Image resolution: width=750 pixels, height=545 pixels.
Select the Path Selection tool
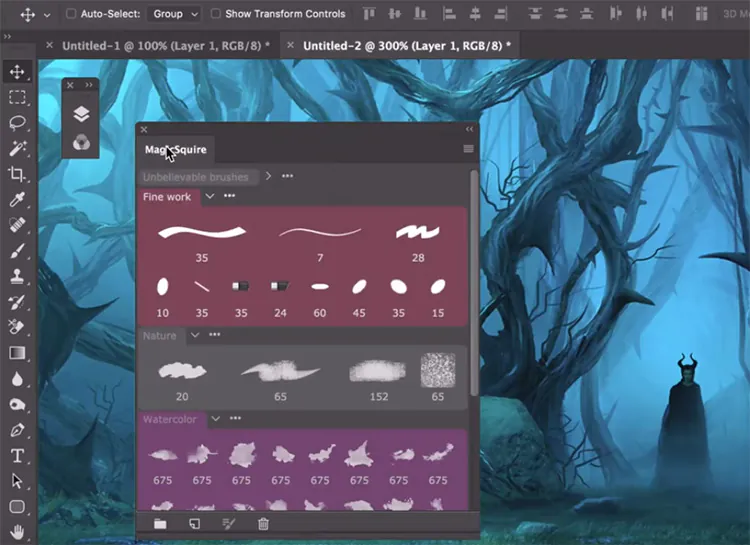coord(17,481)
